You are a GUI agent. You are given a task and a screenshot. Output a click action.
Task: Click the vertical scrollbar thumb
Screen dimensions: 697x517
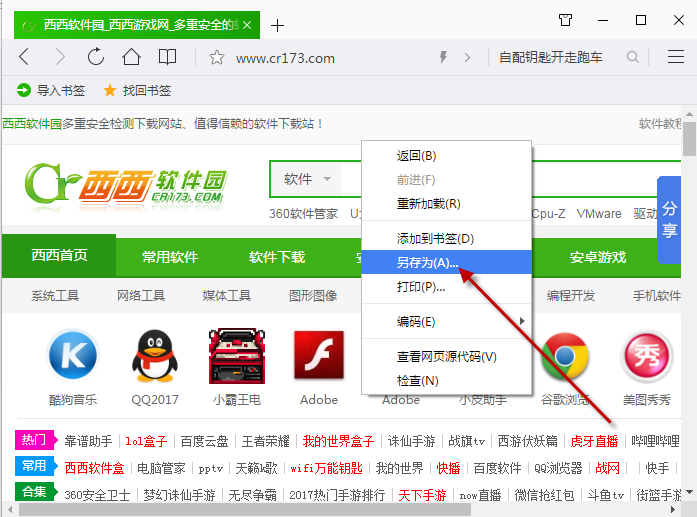click(x=689, y=139)
